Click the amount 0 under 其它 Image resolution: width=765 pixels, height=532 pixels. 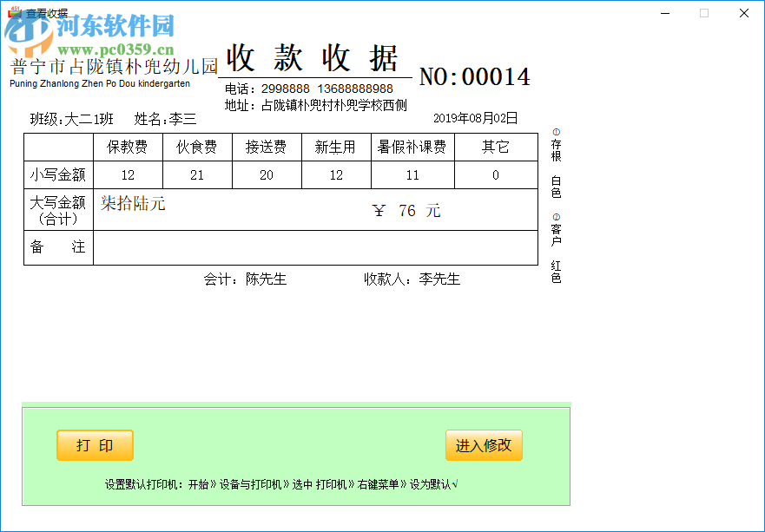[496, 174]
